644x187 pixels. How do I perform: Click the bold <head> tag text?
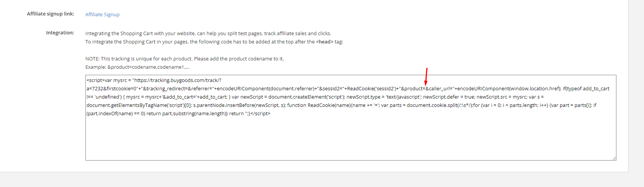325,42
